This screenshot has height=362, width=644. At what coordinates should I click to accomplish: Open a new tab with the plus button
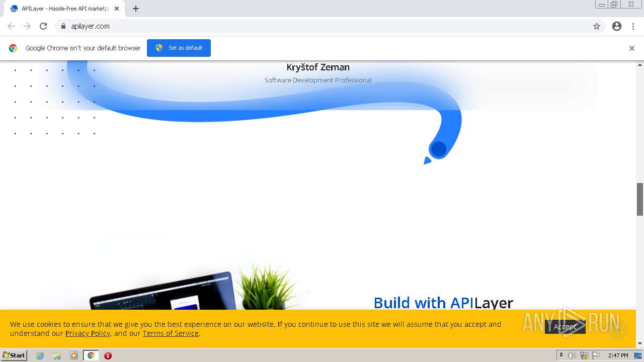tap(136, 9)
